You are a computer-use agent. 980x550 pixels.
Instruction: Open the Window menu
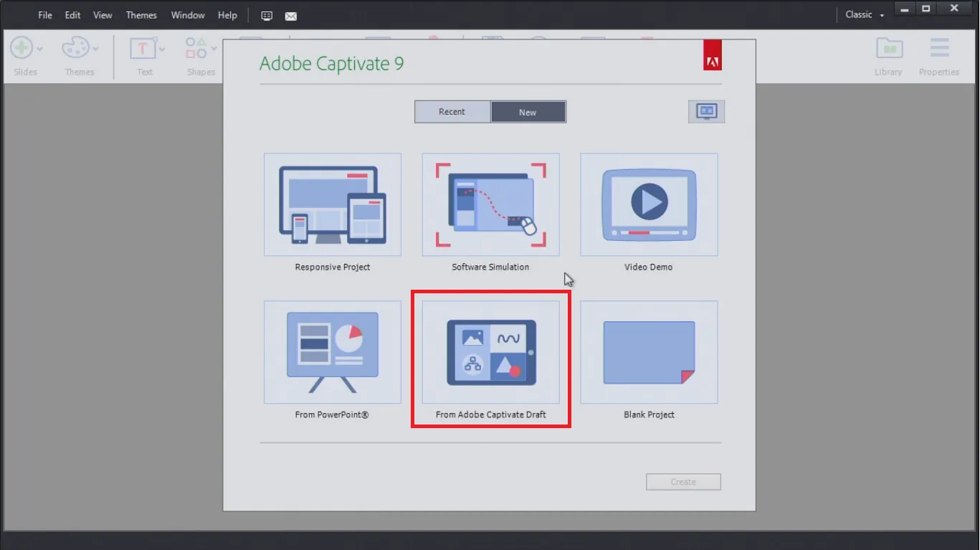tap(188, 15)
